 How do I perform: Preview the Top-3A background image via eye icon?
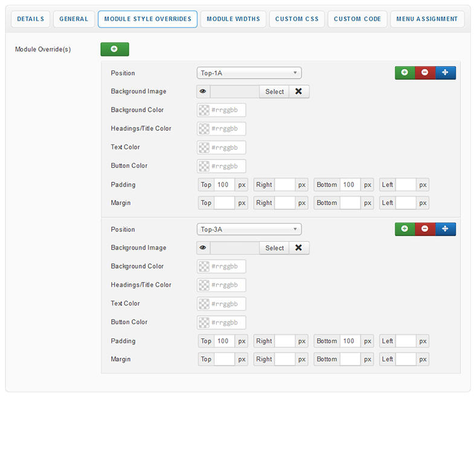click(x=203, y=248)
